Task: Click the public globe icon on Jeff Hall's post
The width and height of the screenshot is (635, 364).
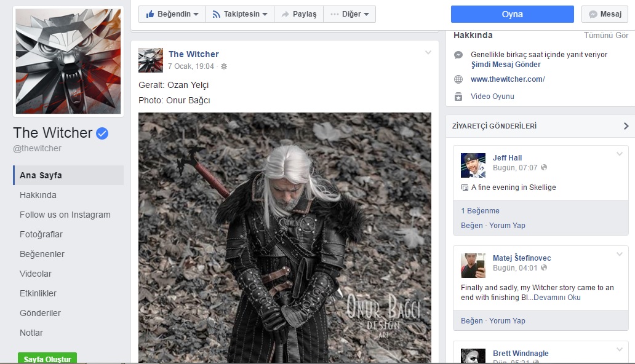Action: [544, 167]
